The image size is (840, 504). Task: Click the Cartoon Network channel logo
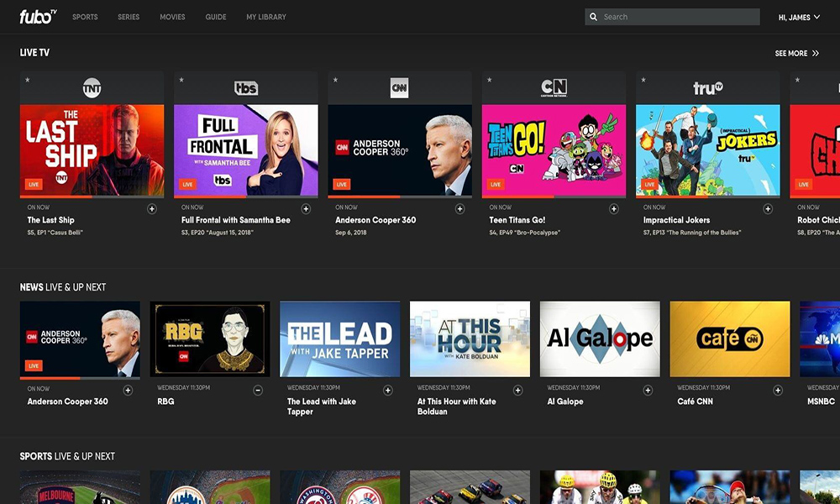coord(554,88)
